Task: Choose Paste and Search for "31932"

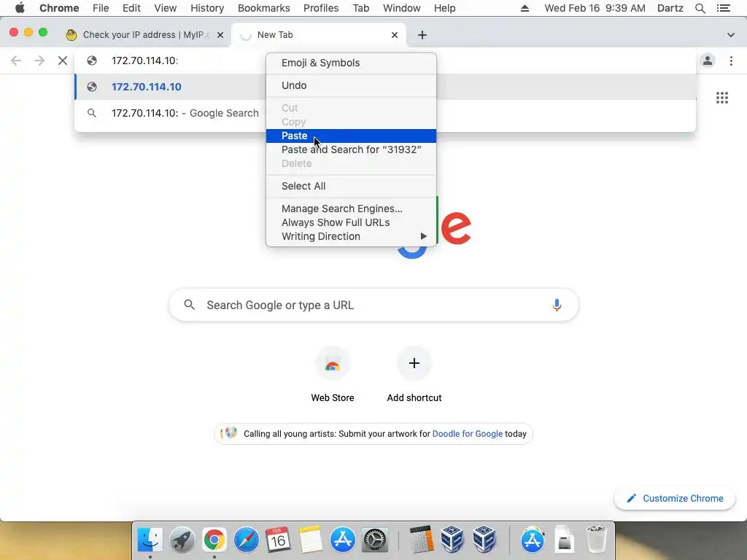Action: (x=351, y=149)
